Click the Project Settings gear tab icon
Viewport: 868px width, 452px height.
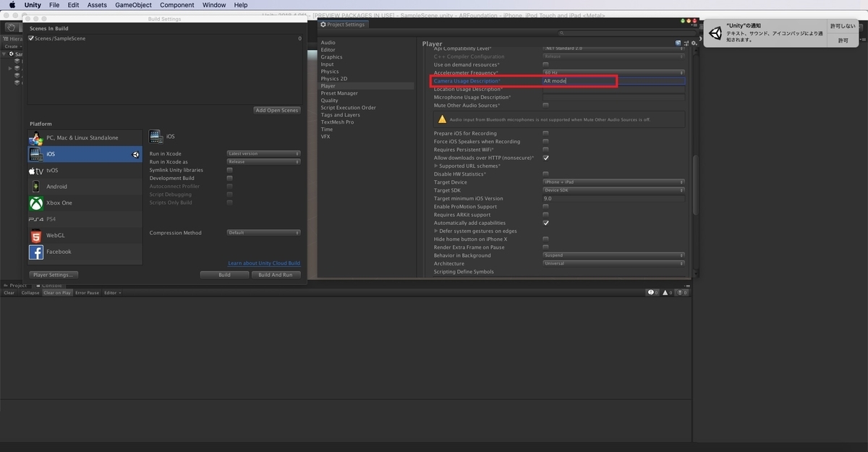coord(323,25)
